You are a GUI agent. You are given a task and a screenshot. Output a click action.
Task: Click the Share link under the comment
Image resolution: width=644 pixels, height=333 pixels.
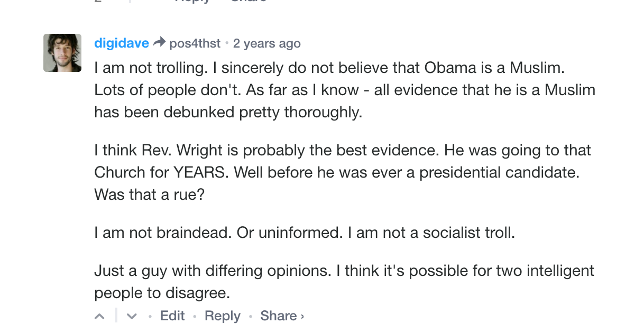(x=278, y=316)
